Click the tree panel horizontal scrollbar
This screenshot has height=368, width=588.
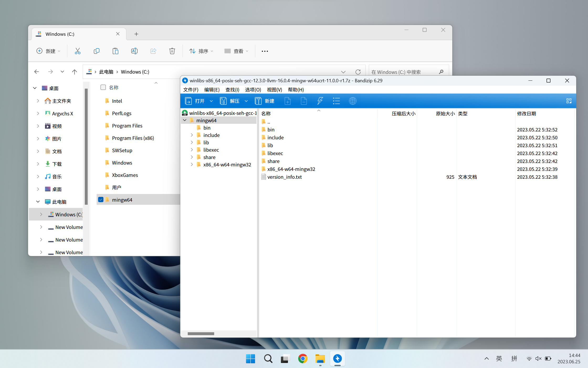click(201, 334)
